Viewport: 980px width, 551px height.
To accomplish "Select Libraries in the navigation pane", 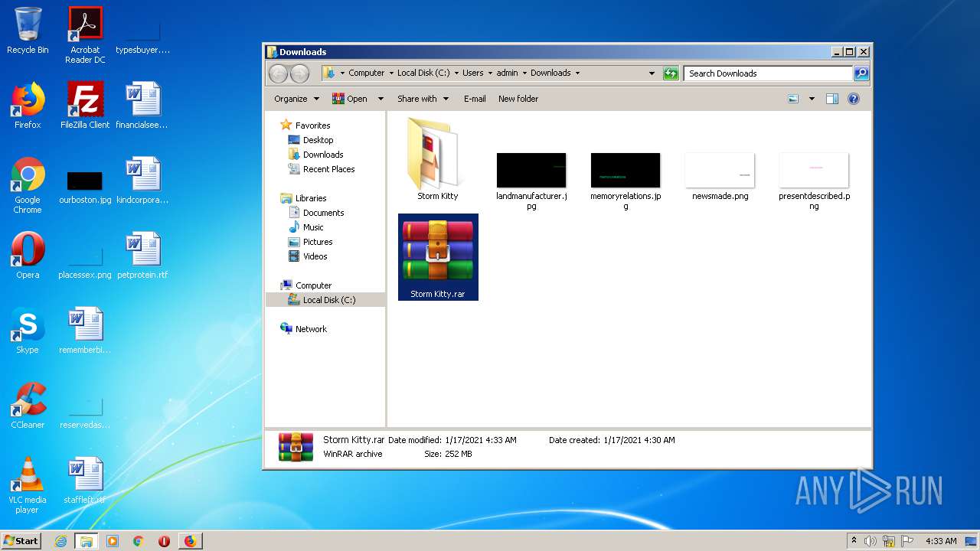I will pos(311,198).
